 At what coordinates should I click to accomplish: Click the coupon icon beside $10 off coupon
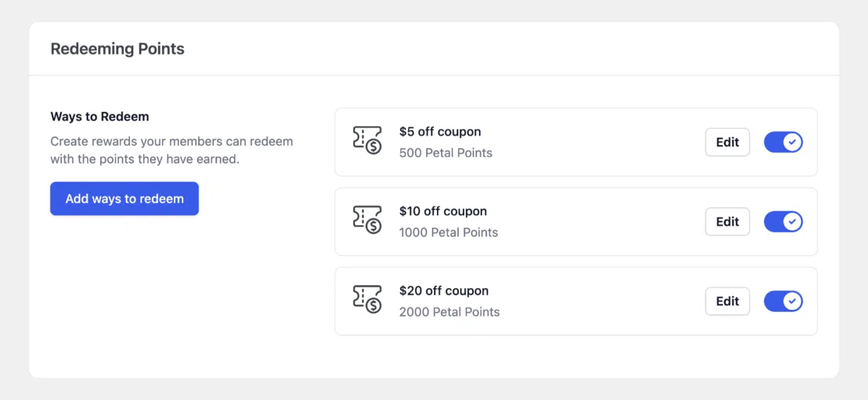367,220
